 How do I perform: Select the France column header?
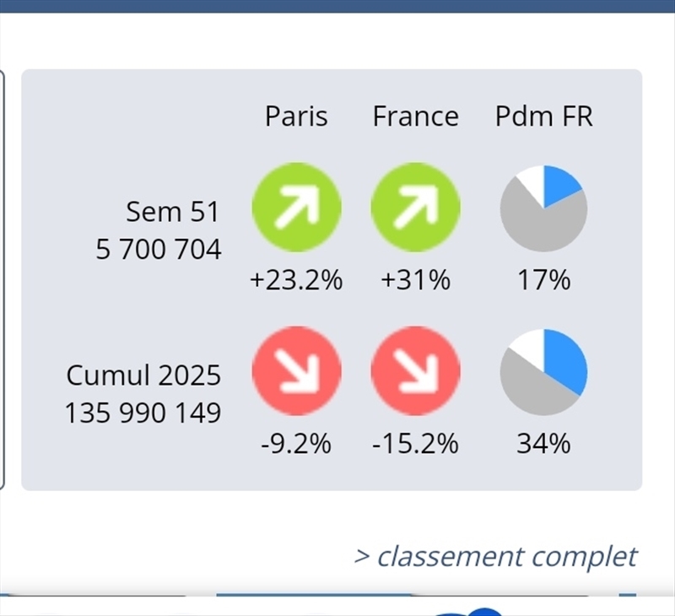coord(415,116)
